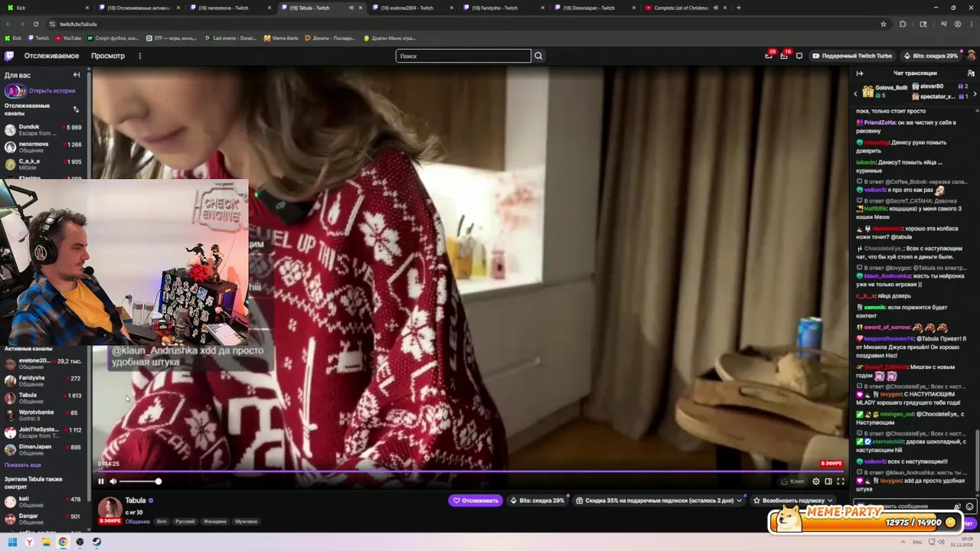
Task: Click Показать еще in sidebar
Action: point(23,465)
